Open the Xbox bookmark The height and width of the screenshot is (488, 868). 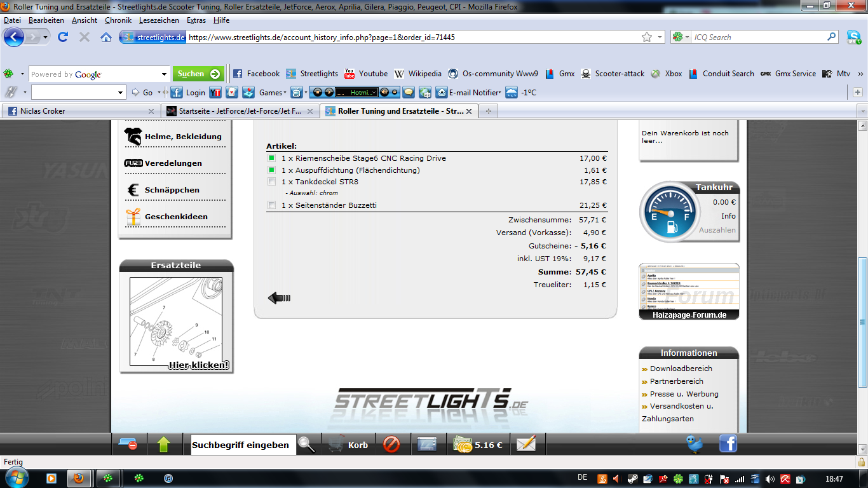pos(666,74)
